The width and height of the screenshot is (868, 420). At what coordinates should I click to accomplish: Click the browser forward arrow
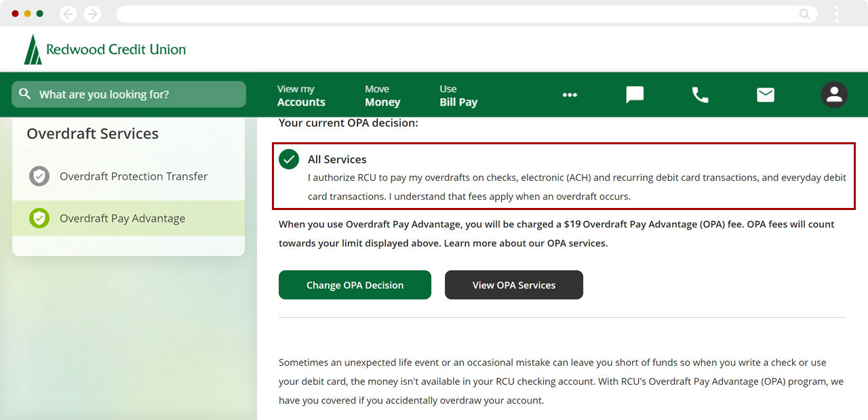pos(92,14)
